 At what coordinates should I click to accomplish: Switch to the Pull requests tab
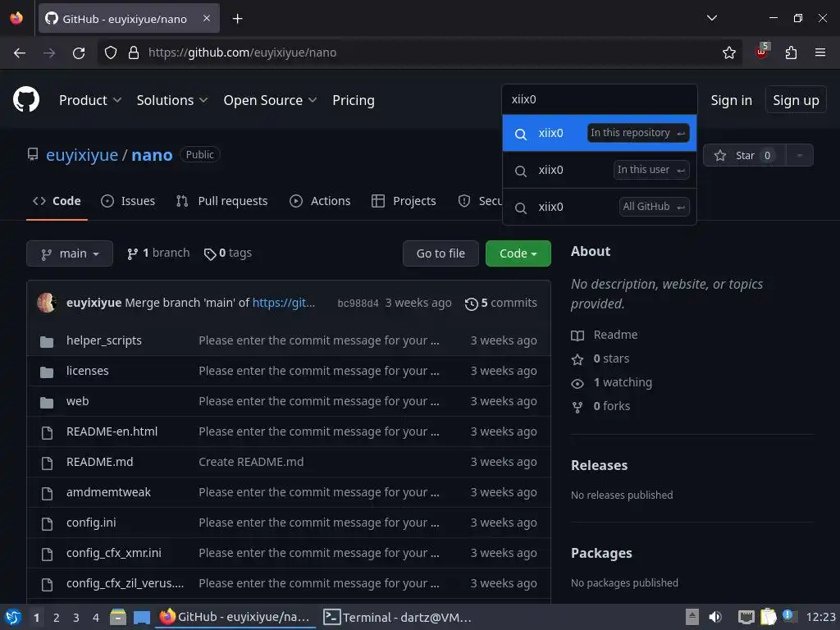pos(221,201)
